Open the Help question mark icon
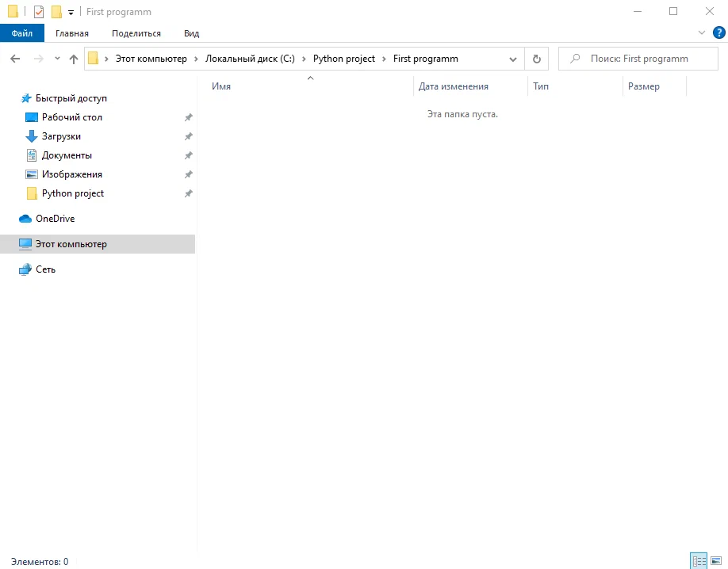Screen dimensions: 728x569 [718, 32]
